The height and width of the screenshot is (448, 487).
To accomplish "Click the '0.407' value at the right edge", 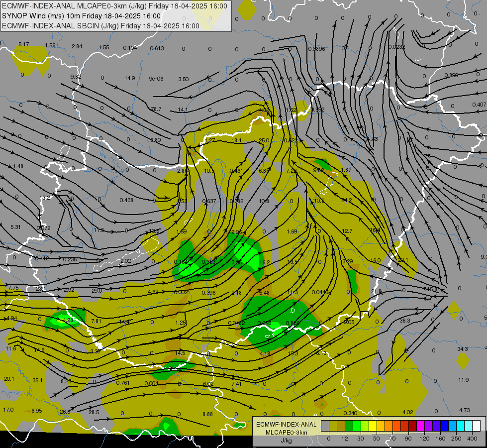I will tap(479, 105).
